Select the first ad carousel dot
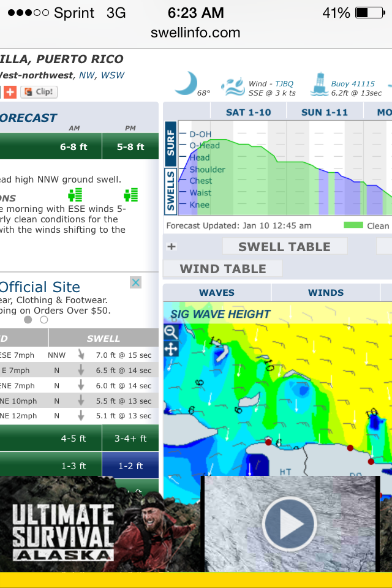 (x=28, y=320)
